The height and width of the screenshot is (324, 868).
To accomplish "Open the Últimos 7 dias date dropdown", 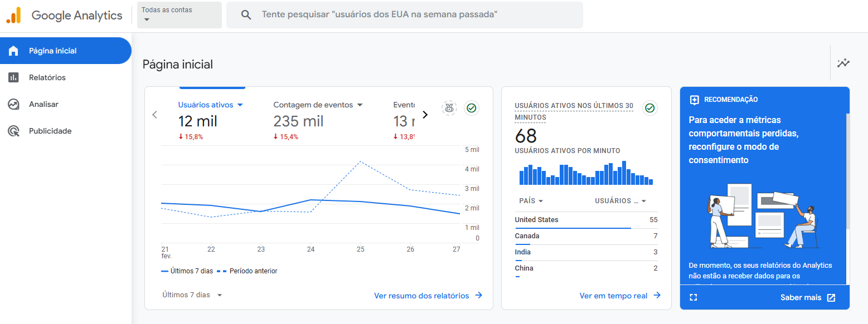I will (x=192, y=294).
